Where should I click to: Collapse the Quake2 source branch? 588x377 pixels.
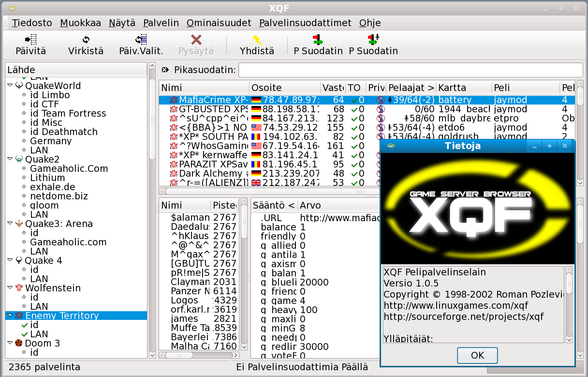[x=10, y=159]
